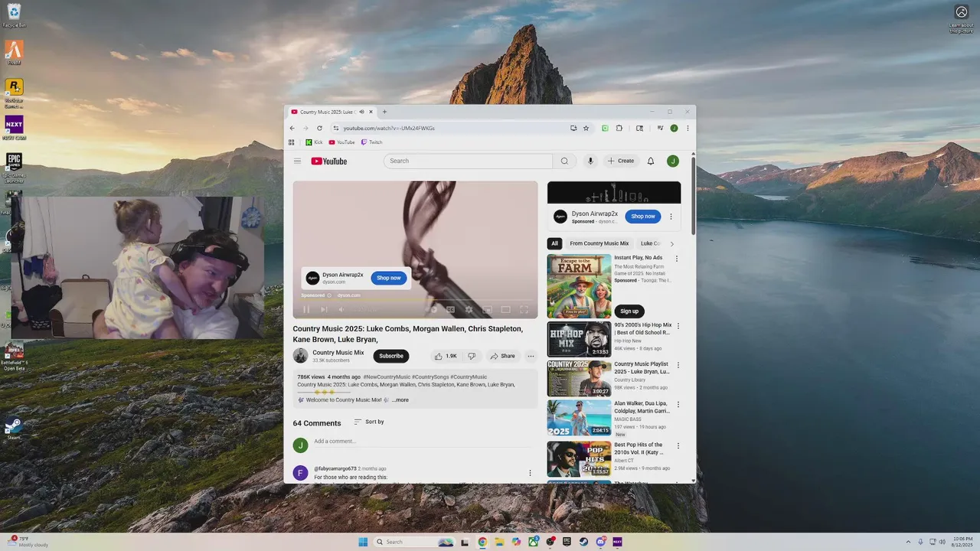The height and width of the screenshot is (551, 980).
Task: Open Discord from the taskbar
Action: 601,542
